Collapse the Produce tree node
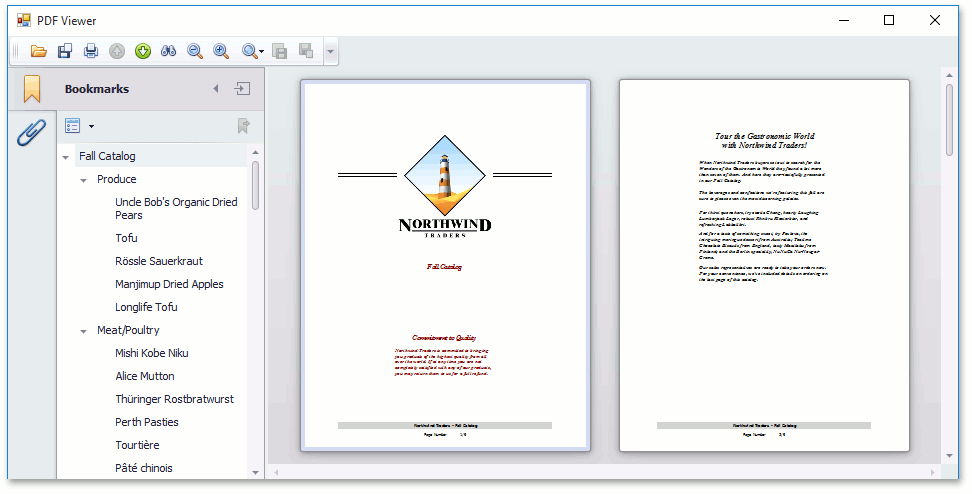The height and width of the screenshot is (494, 972). (x=84, y=180)
